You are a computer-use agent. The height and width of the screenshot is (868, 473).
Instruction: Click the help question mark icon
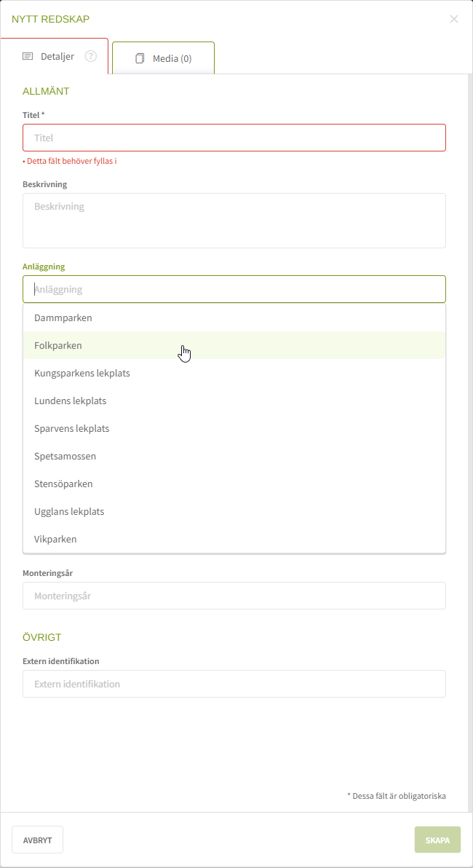click(91, 56)
